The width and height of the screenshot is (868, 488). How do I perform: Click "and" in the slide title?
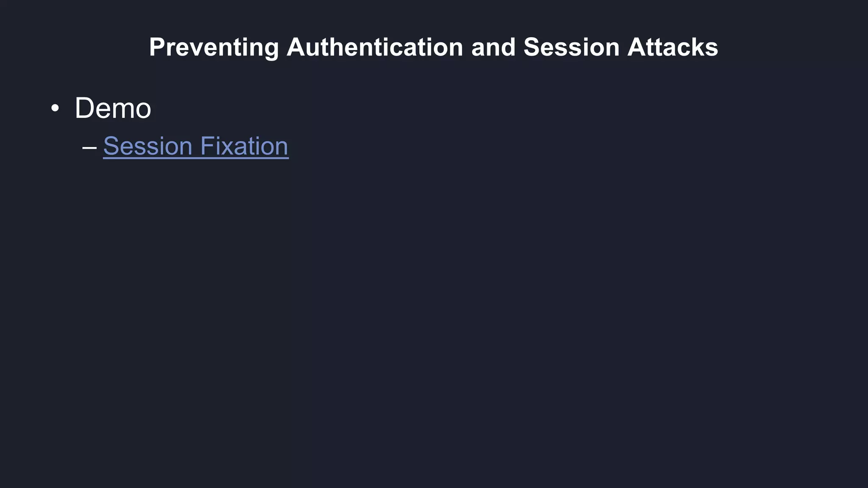493,47
